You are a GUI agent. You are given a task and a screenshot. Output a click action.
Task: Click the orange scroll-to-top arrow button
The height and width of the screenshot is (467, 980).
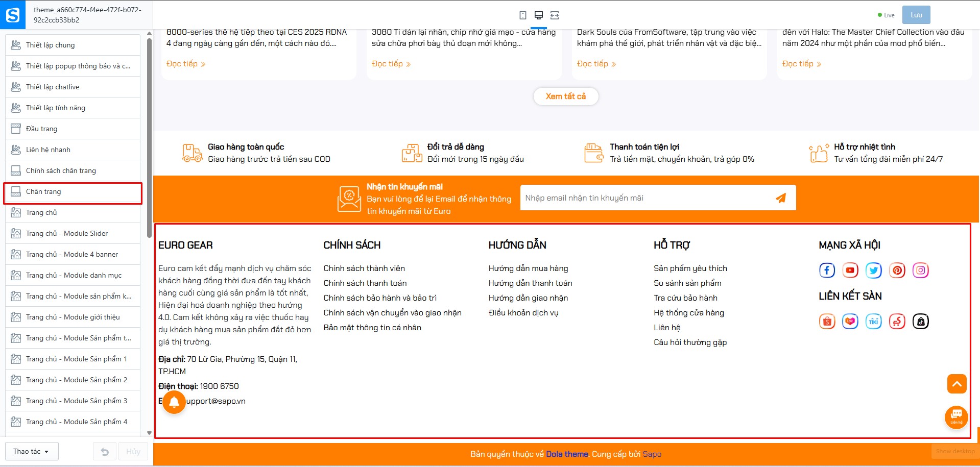957,384
